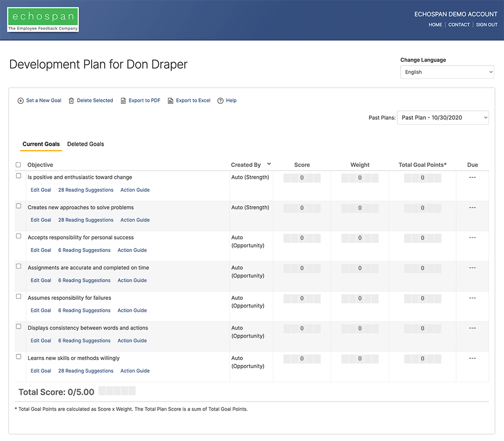Select checkbox for 'Assumes responsibility for failures'
This screenshot has height=441, width=504.
[19, 296]
